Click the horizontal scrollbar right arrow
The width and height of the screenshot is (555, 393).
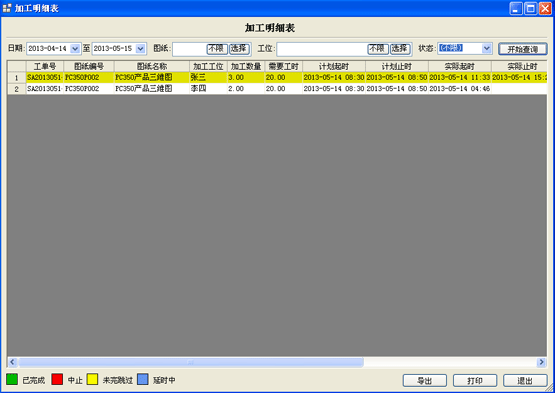pos(542,362)
